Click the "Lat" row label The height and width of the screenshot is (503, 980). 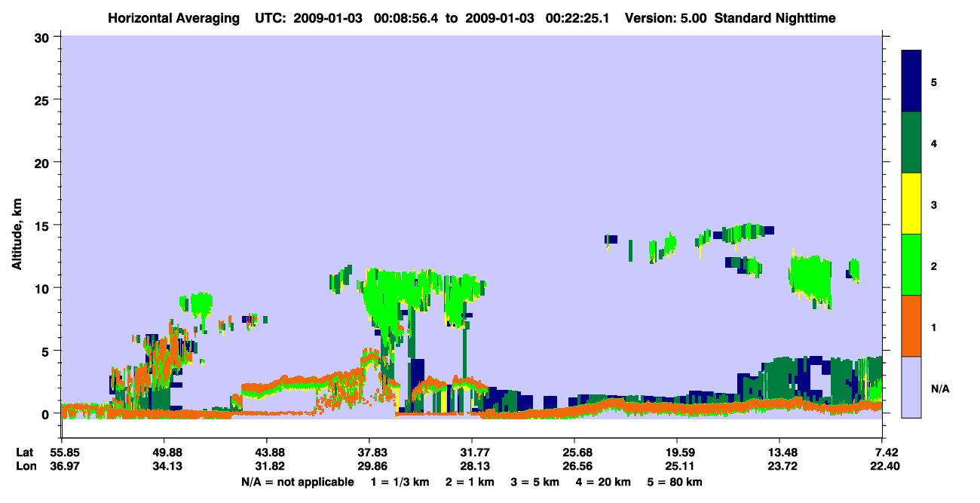click(x=24, y=452)
